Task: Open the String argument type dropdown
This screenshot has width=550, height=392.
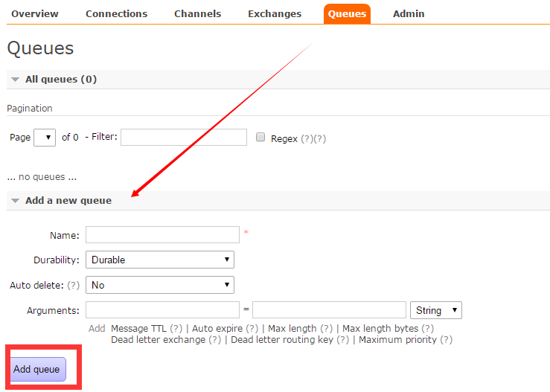Action: (435, 310)
